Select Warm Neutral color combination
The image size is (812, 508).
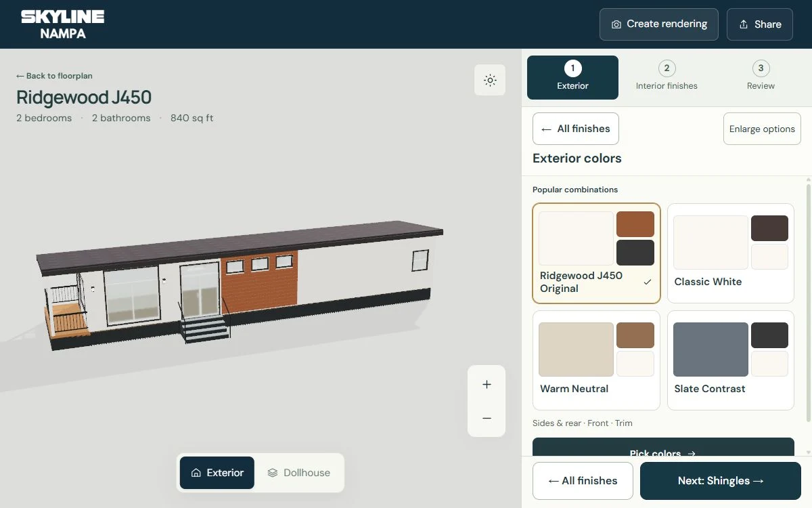596,360
